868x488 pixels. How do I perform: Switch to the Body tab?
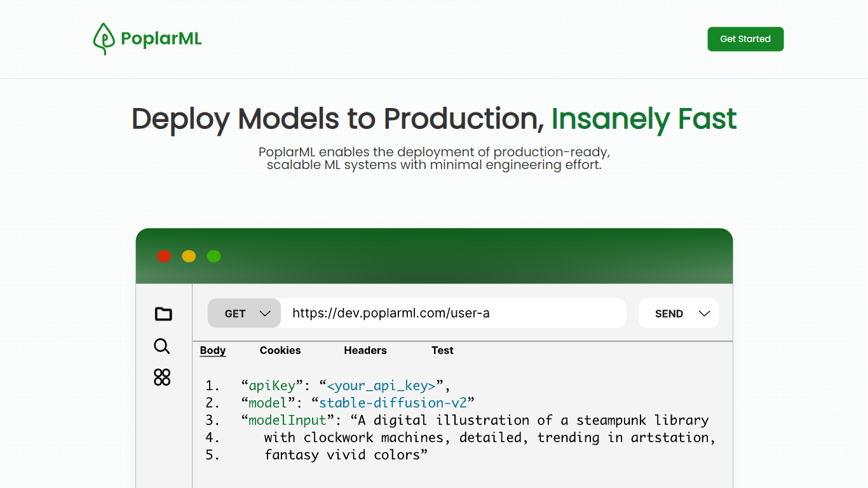pos(213,350)
